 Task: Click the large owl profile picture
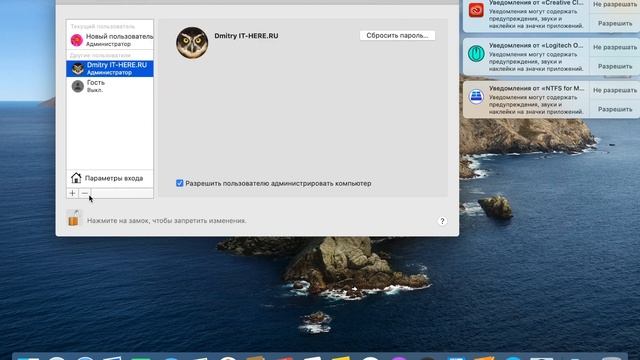(x=192, y=43)
